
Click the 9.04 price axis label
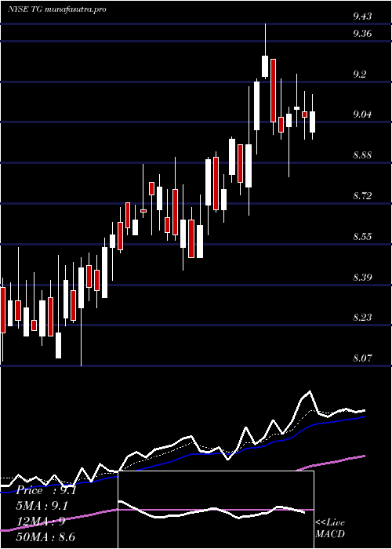[362, 115]
